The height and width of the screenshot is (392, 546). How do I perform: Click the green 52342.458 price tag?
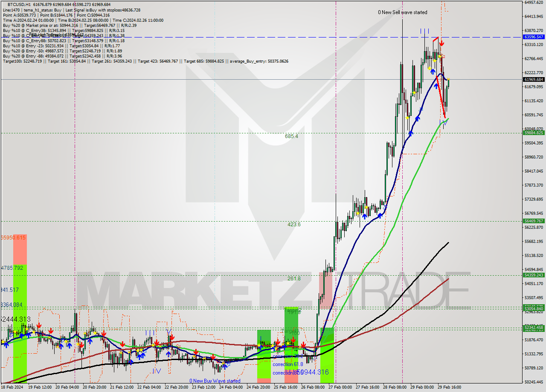point(534,327)
